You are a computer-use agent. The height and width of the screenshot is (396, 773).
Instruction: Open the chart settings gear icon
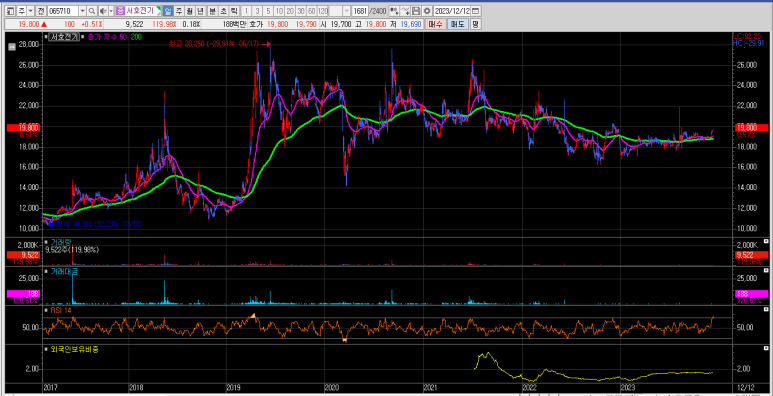(x=427, y=11)
